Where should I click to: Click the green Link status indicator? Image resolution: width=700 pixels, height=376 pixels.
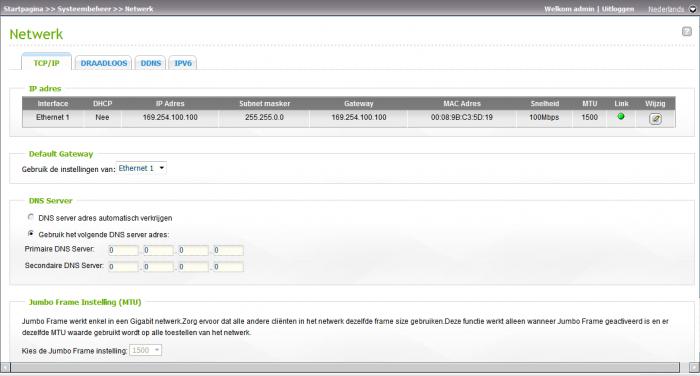pos(621,117)
